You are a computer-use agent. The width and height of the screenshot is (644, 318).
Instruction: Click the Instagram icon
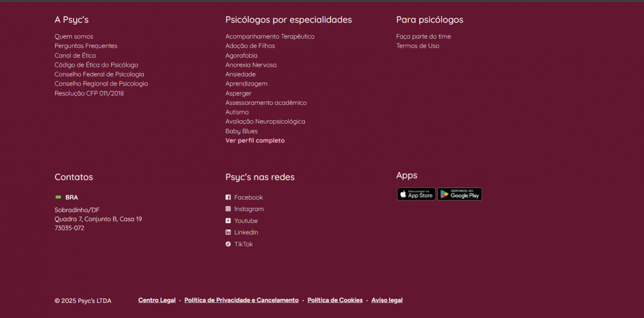[x=228, y=209]
